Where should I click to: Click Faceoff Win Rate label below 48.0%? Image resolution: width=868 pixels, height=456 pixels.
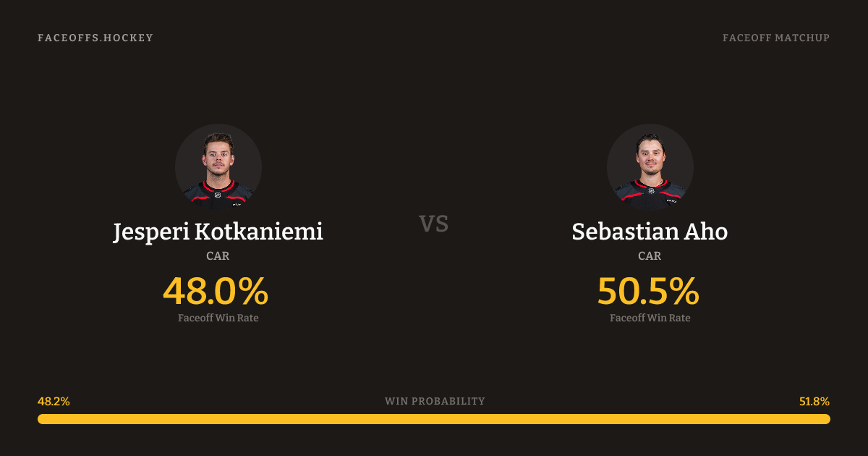click(218, 318)
